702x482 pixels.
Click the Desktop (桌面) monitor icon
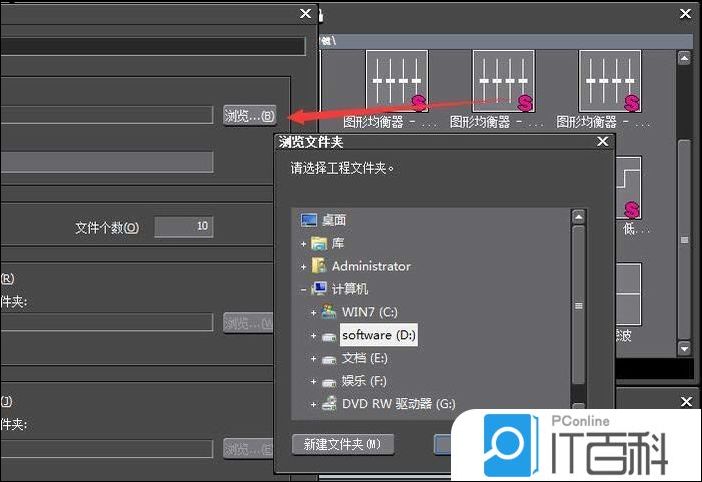pyautogui.click(x=309, y=220)
